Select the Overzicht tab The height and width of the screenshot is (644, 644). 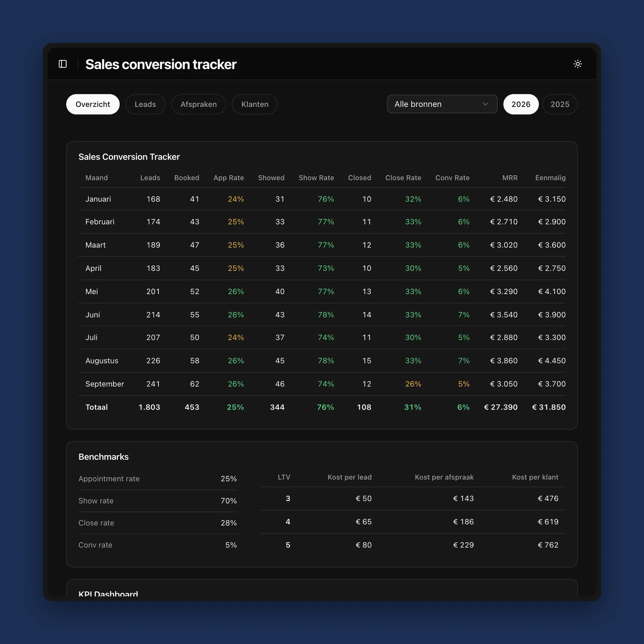[93, 104]
